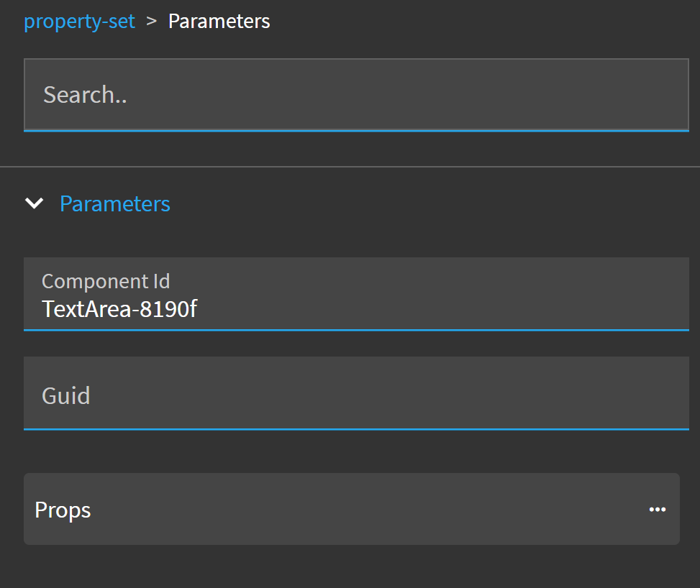
Task: Expand Props via the ellipsis icon
Action: 657,510
